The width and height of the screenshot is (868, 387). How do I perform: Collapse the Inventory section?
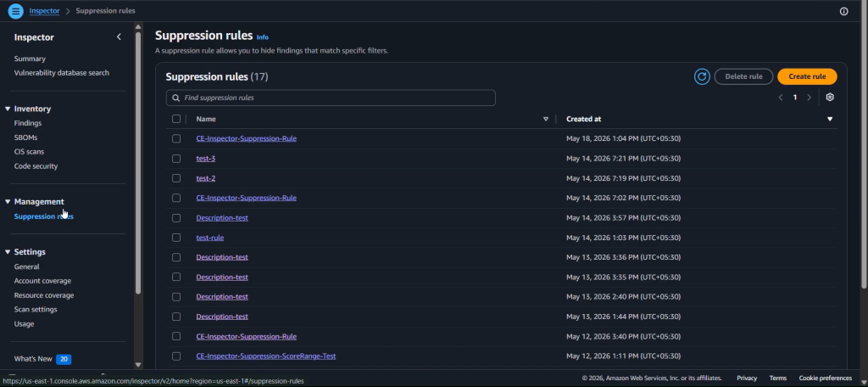[x=8, y=109]
